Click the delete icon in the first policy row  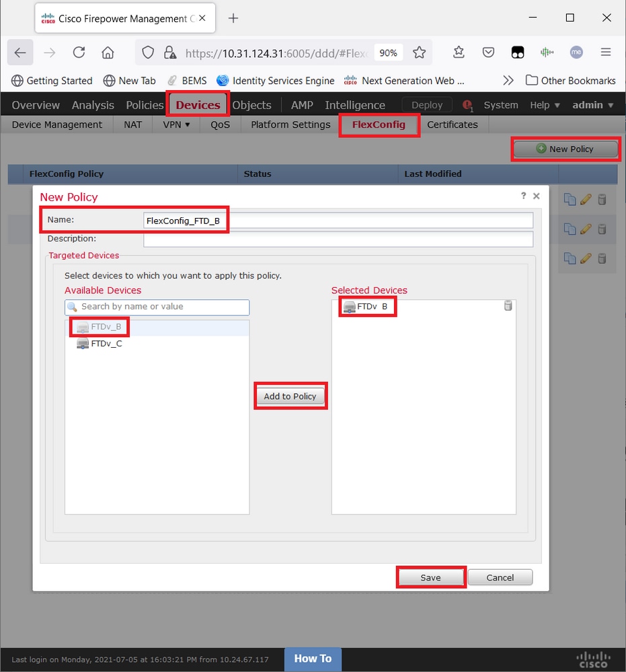coord(602,199)
